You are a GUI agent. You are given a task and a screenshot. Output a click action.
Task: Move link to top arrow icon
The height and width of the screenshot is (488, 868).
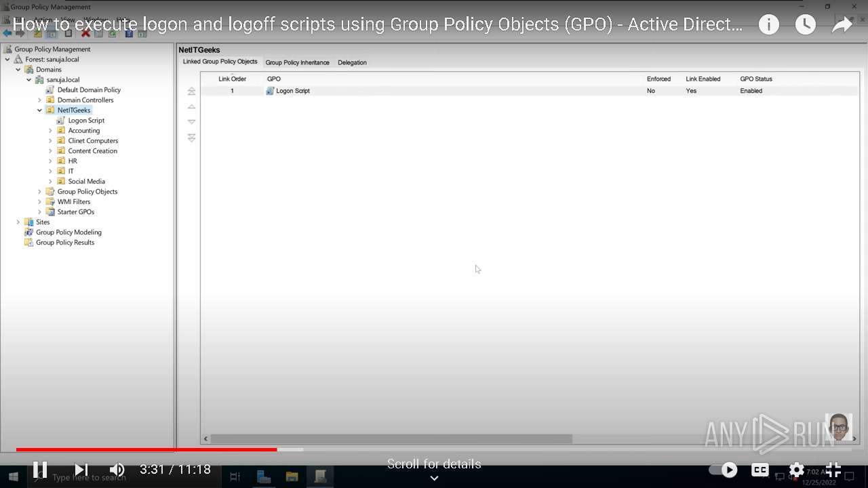pos(191,91)
